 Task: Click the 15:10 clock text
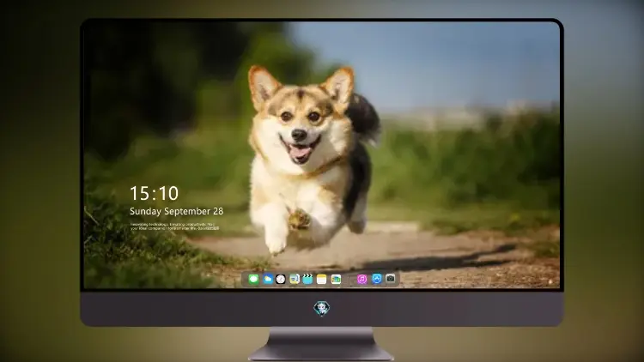click(x=154, y=193)
